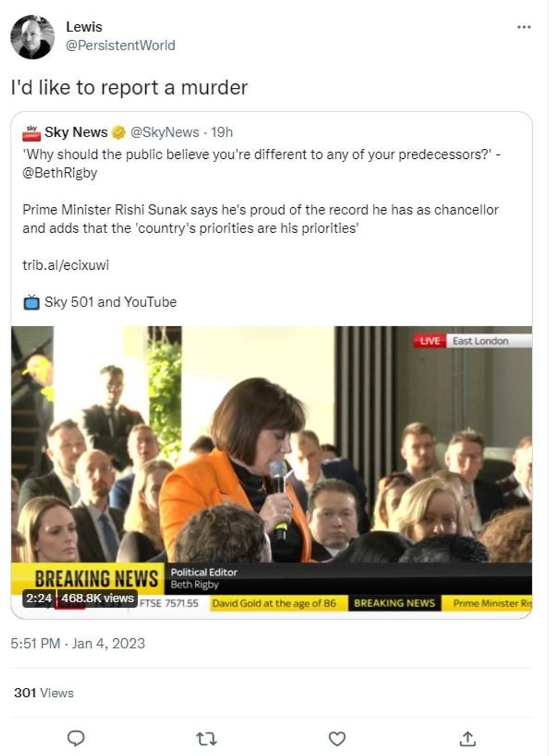Viewport: 552px width, 756px height.
Task: Click the @BethRigby mention
Action: click(x=60, y=173)
